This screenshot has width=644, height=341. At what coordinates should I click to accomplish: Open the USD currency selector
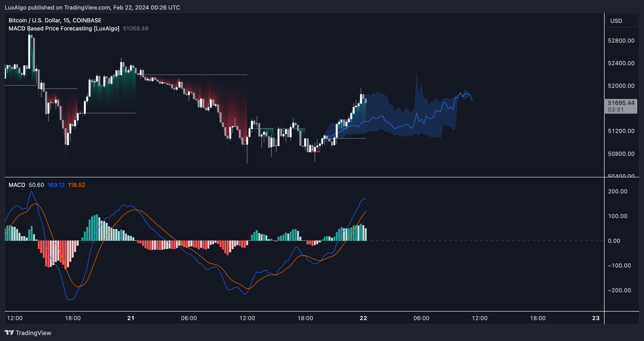621,21
